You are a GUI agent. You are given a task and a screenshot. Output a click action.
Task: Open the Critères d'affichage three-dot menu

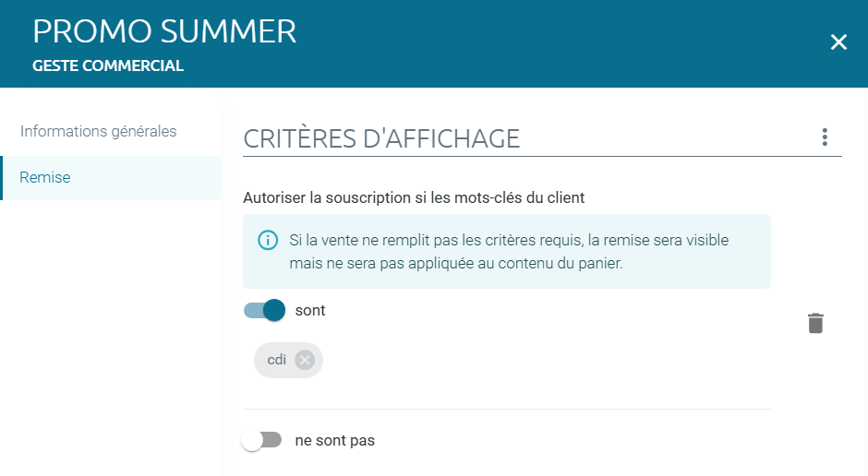[825, 137]
